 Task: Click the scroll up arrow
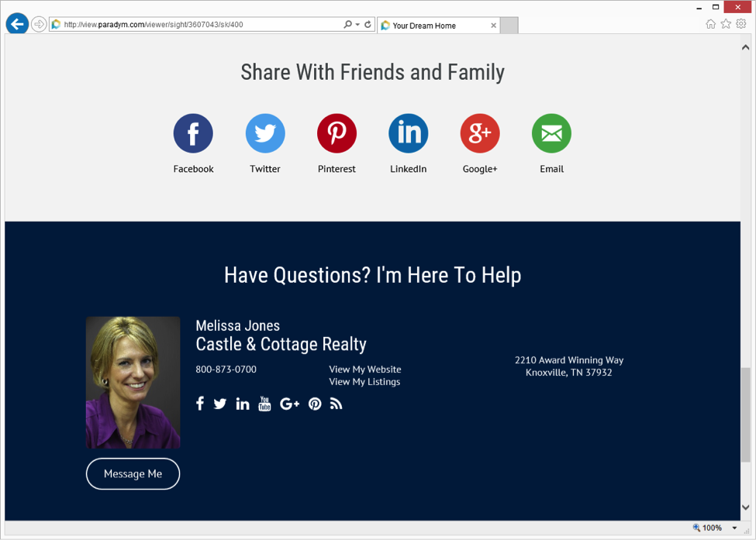point(745,47)
